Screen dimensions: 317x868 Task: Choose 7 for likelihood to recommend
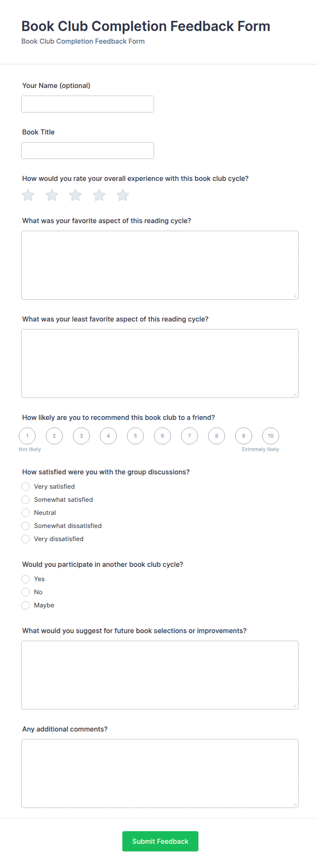click(189, 436)
